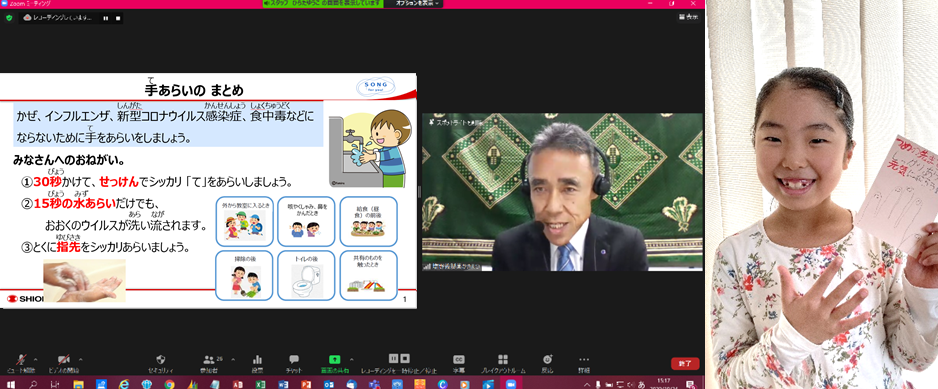Unmute the microphone in Zoom toolbar
The height and width of the screenshot is (389, 938).
click(21, 363)
